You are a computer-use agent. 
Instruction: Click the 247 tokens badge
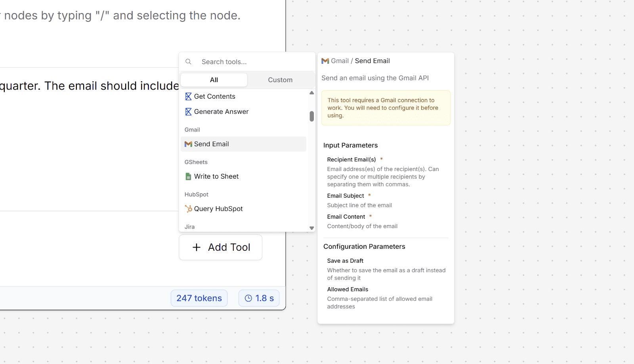click(199, 298)
